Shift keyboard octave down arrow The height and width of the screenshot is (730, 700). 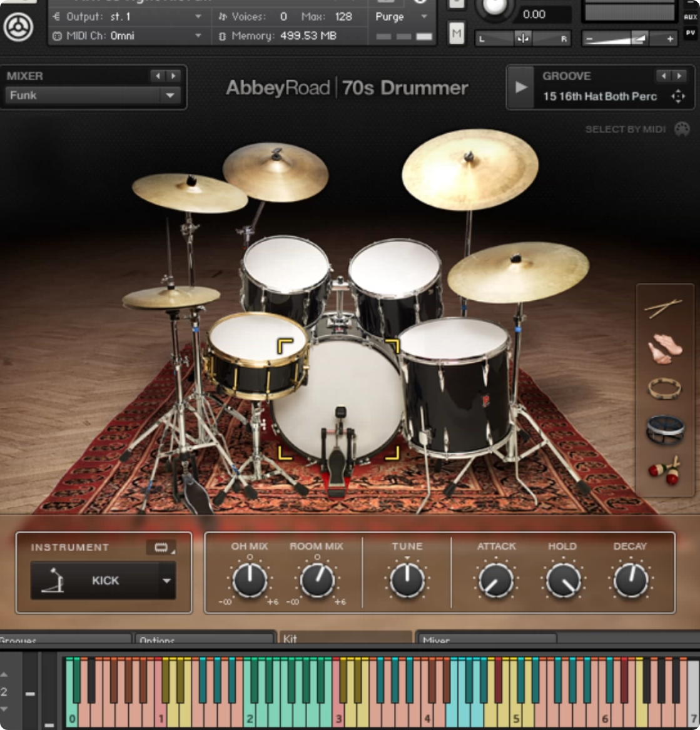(x=4, y=709)
